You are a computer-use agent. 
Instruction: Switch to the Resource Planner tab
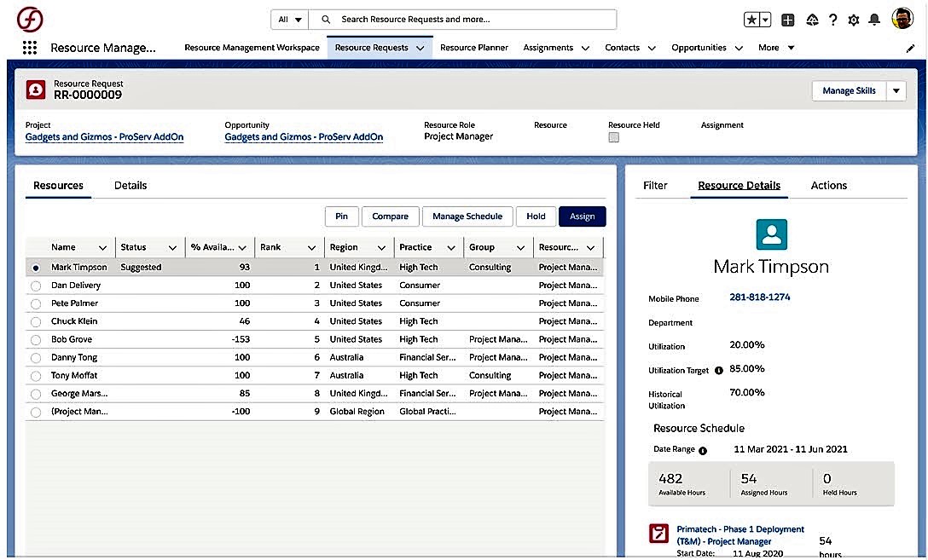(473, 48)
